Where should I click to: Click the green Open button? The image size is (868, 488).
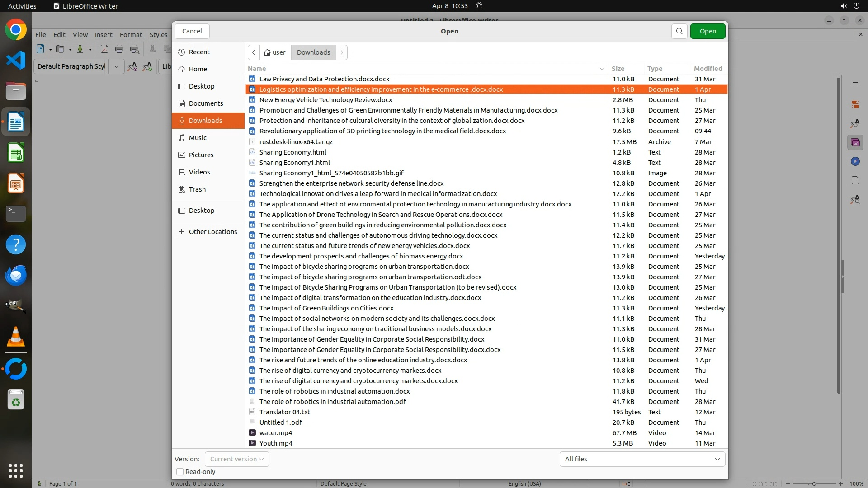pos(708,31)
